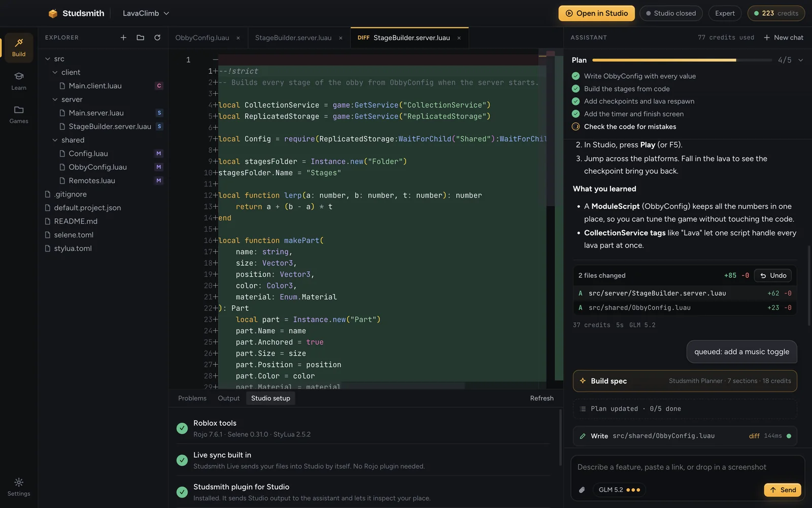Open the Games sidebar section

[19, 114]
